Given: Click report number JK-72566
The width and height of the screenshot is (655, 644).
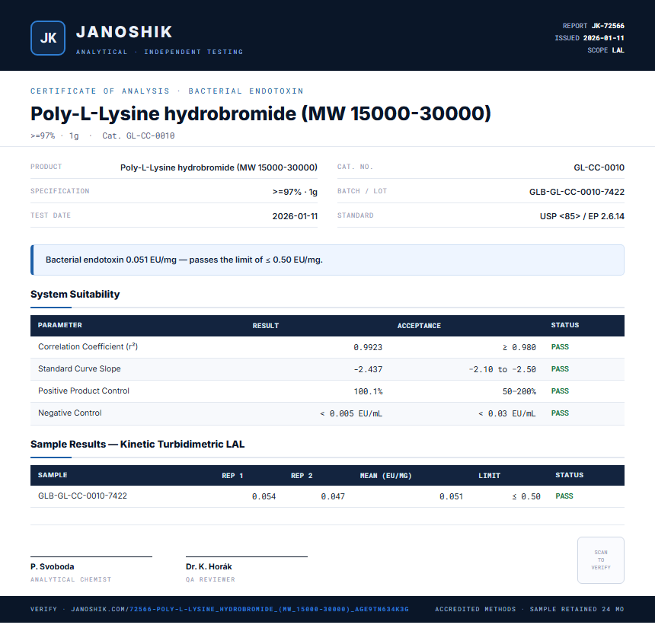Looking at the screenshot, I should coord(608,26).
